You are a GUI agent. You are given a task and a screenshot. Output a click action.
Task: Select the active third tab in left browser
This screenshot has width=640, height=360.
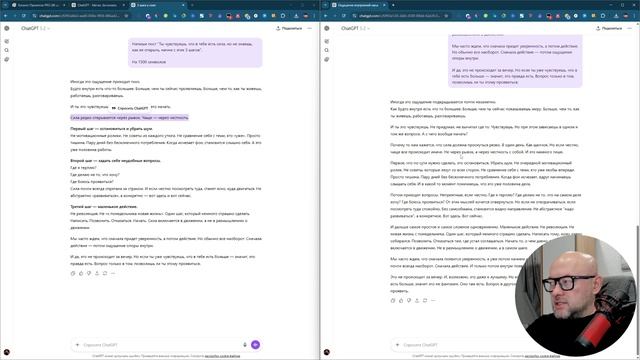[158, 5]
